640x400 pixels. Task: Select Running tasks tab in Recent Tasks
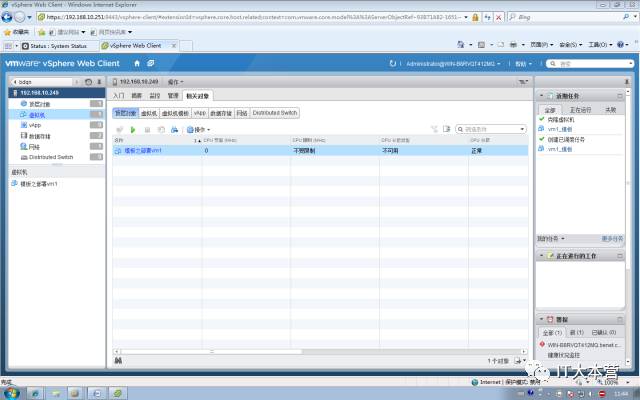(580, 110)
